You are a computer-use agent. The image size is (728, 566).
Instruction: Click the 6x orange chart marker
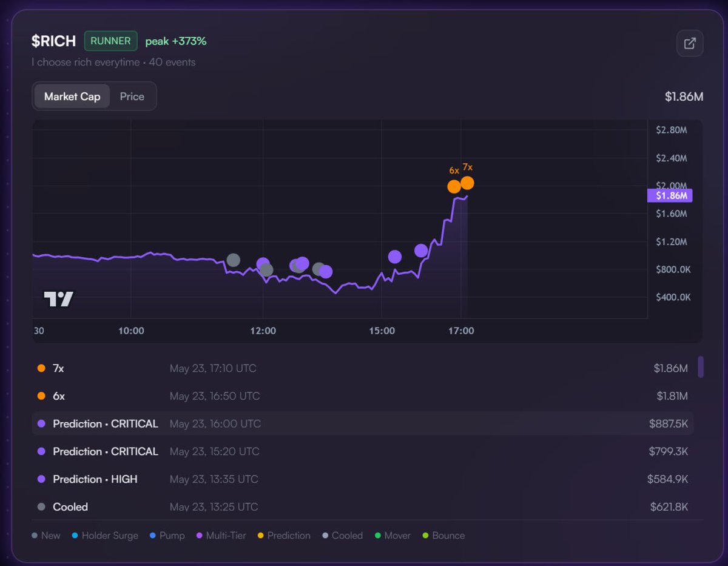454,186
